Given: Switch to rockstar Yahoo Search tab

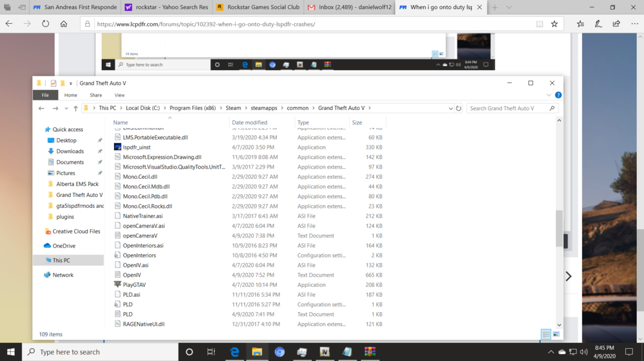Looking at the screenshot, I should [166, 7].
